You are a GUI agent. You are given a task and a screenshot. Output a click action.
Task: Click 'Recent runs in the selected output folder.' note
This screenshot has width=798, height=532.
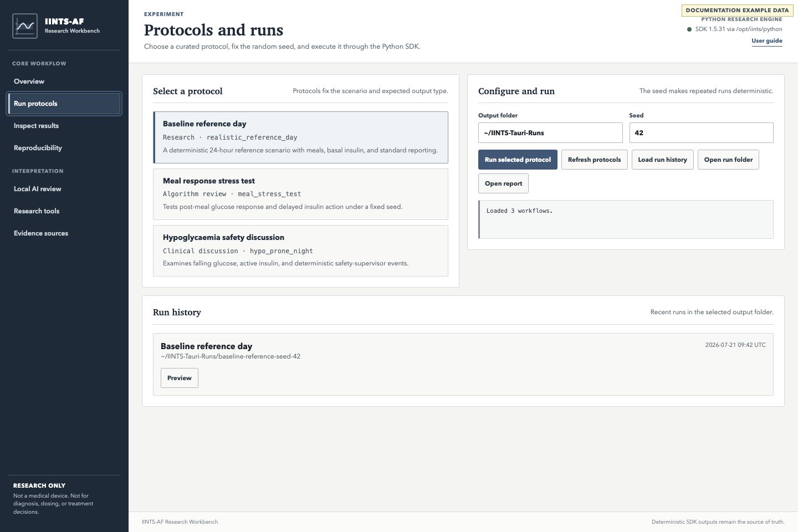click(x=712, y=312)
